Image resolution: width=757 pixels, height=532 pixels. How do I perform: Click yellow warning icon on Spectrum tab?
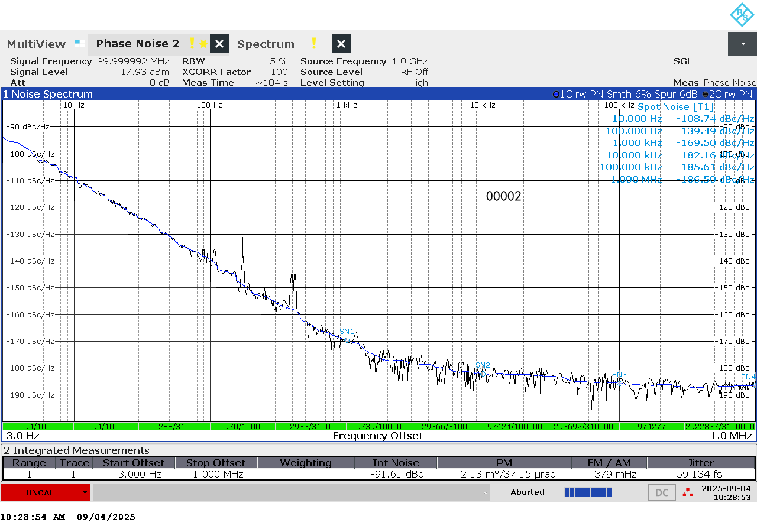pos(314,43)
